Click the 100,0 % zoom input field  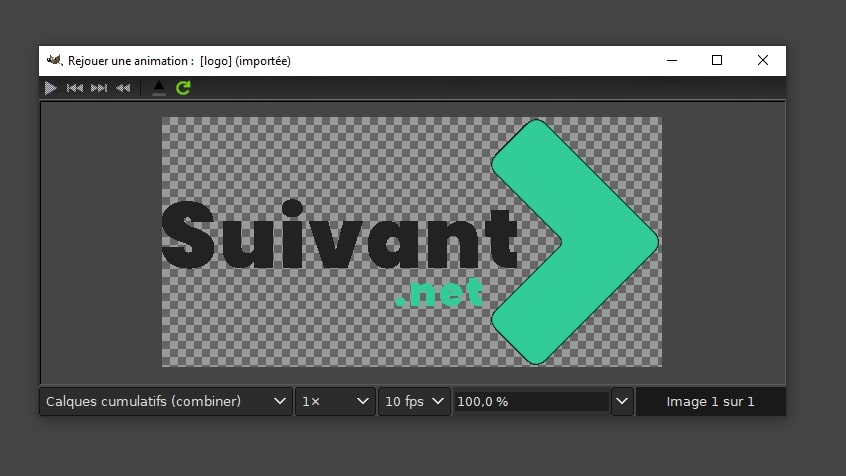(531, 402)
